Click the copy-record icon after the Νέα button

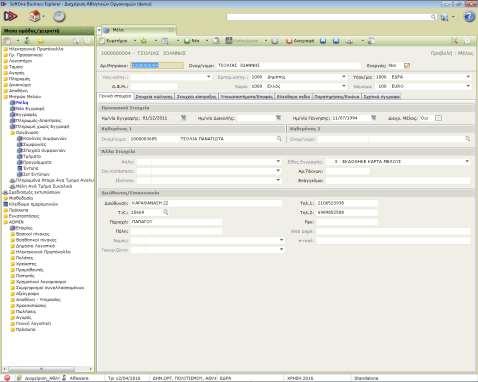[216, 41]
